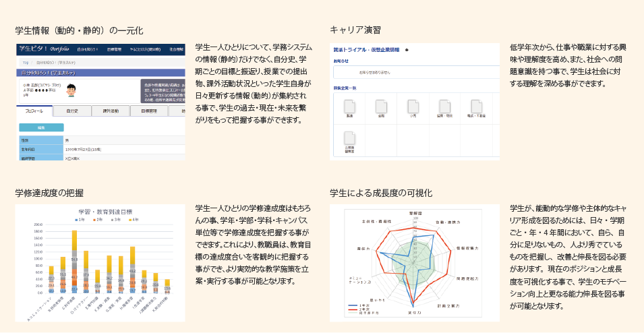Click the 理解度 axis label atop radar chart

(x=415, y=214)
